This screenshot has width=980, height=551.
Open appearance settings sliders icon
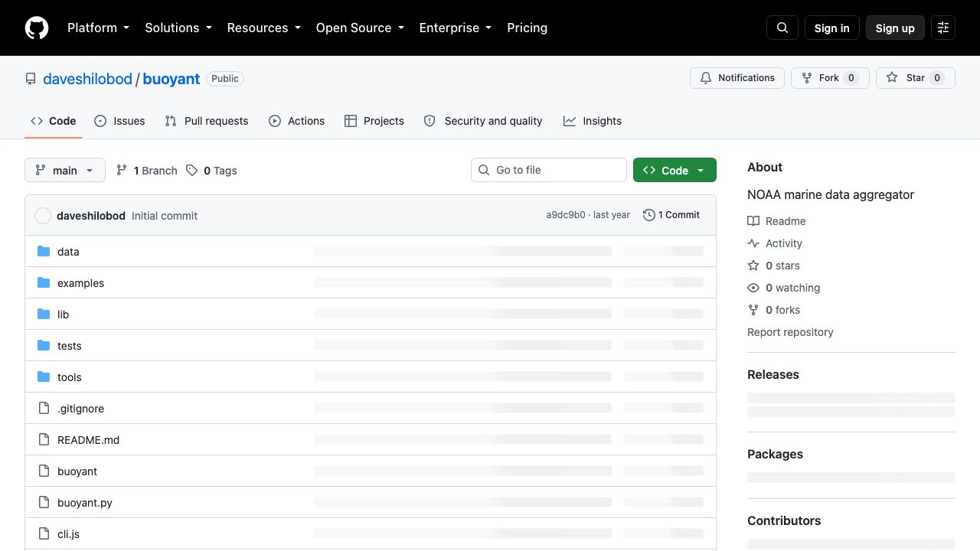coord(943,28)
